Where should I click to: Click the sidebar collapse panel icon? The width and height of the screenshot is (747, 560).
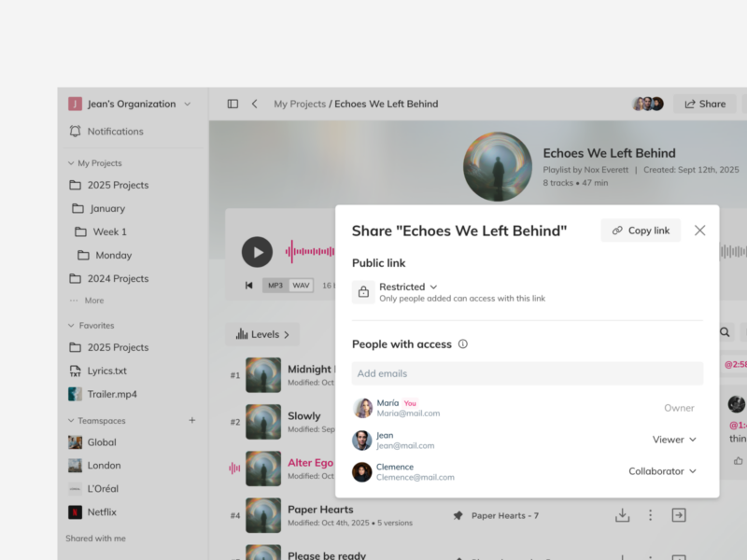[233, 104]
